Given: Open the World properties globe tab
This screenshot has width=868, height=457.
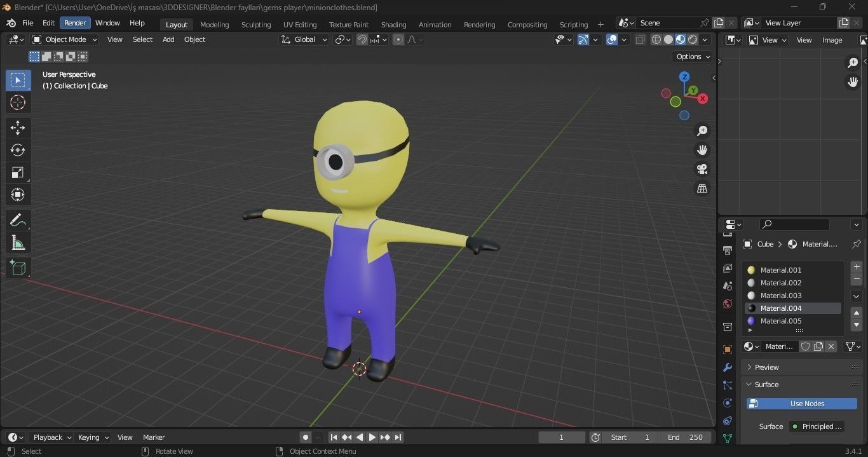Looking at the screenshot, I should click(x=728, y=304).
